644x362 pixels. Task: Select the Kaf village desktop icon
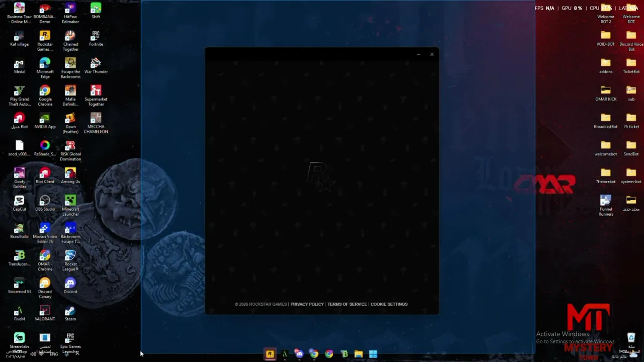pos(19,39)
